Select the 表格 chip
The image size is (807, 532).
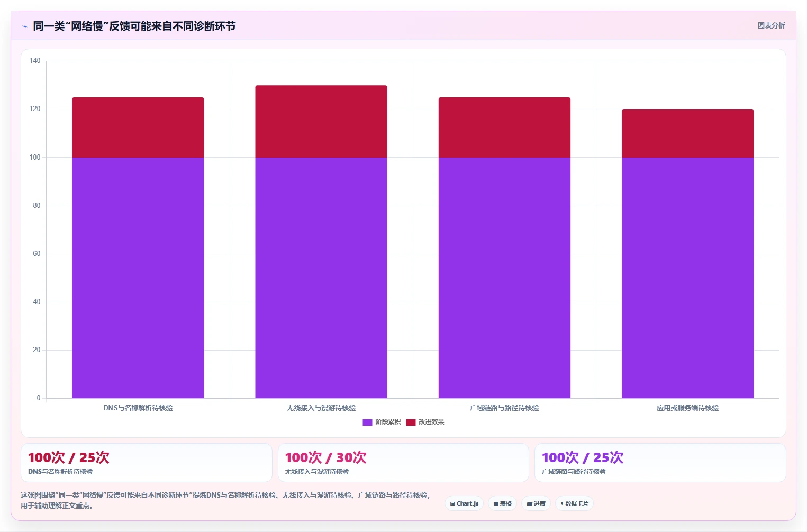pyautogui.click(x=502, y=503)
